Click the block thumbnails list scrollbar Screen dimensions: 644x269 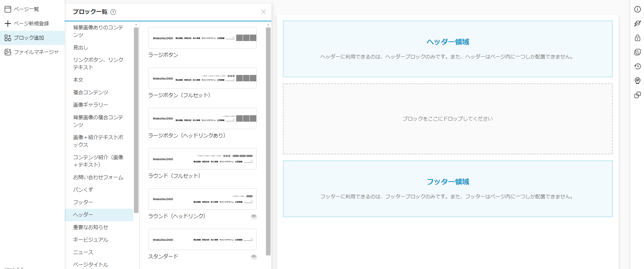(268, 142)
